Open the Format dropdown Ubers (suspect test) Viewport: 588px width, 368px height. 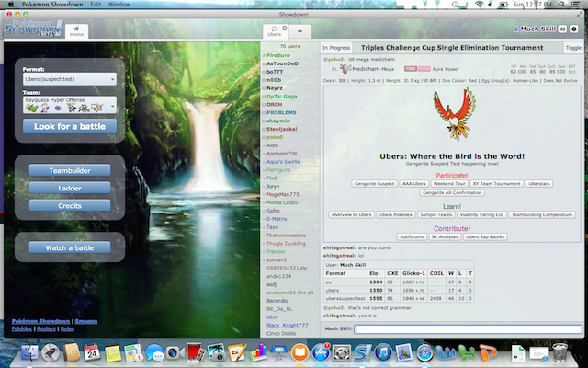70,79
